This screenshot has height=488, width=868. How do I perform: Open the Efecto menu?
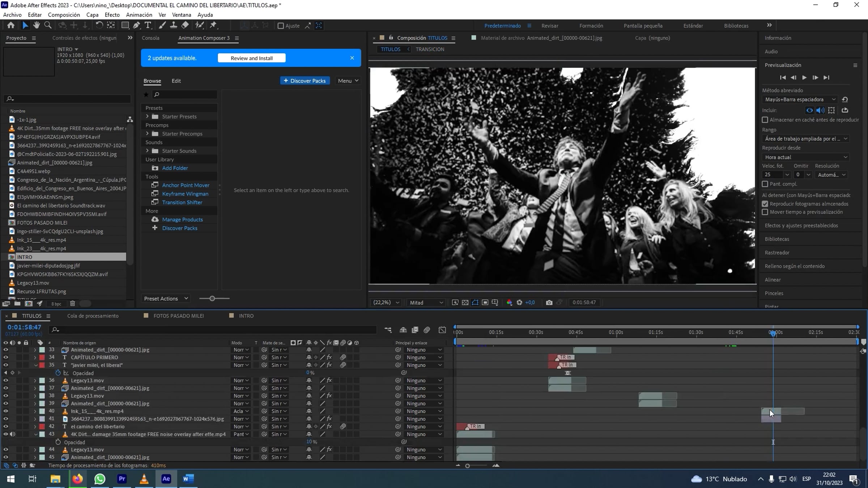click(x=112, y=15)
